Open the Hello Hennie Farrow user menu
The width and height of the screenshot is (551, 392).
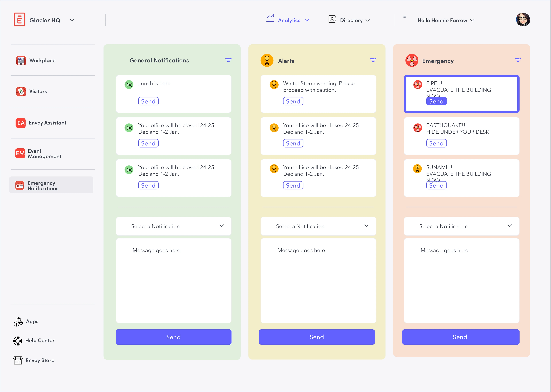pyautogui.click(x=446, y=20)
